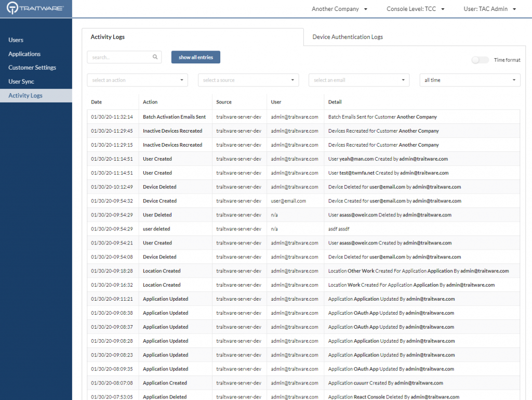This screenshot has width=532, height=400.
Task: Click date 01/30/20-09:11:21
Action: coord(112,299)
